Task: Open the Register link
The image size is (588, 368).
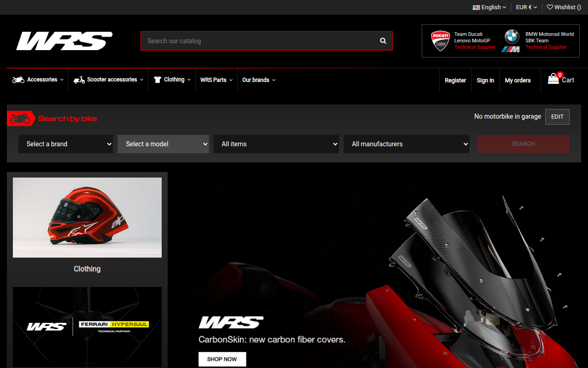Action: [x=455, y=80]
